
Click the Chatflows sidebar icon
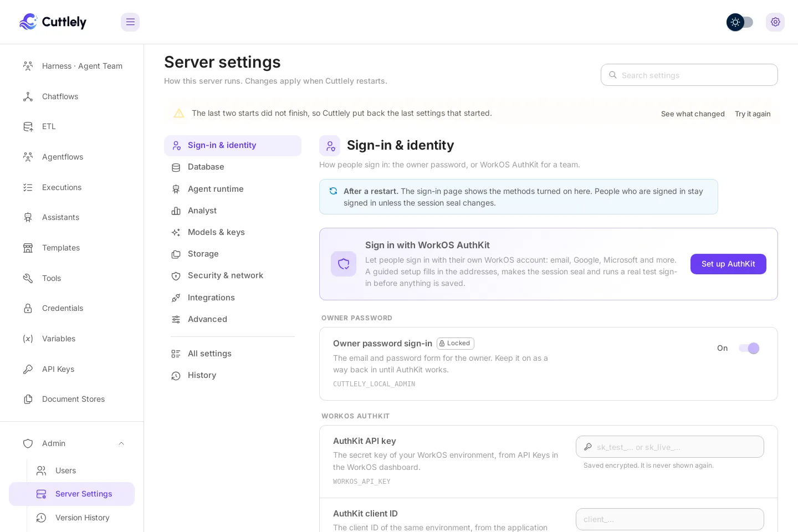click(x=28, y=96)
